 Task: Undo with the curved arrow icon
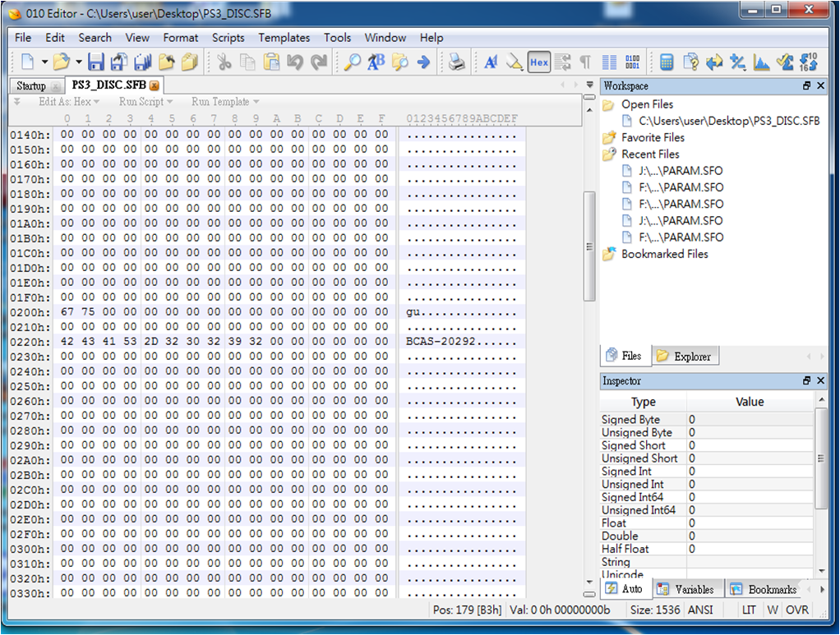[x=294, y=62]
